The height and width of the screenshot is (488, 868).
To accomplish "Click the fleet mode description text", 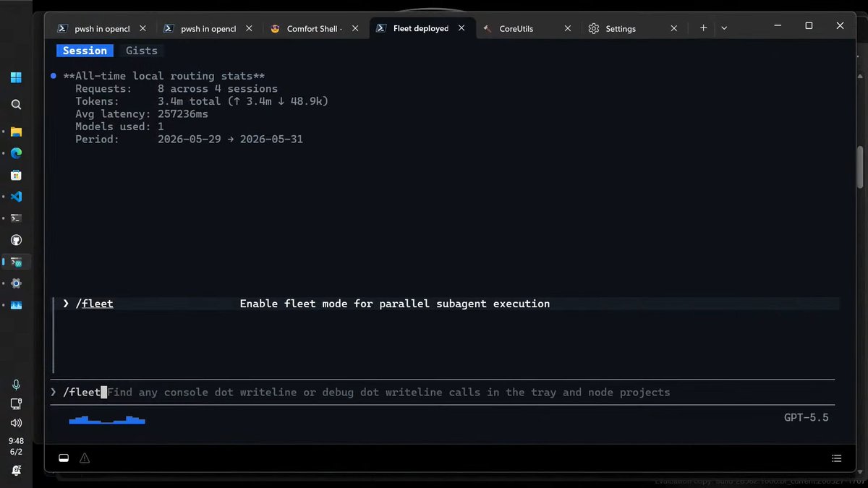I will (395, 304).
